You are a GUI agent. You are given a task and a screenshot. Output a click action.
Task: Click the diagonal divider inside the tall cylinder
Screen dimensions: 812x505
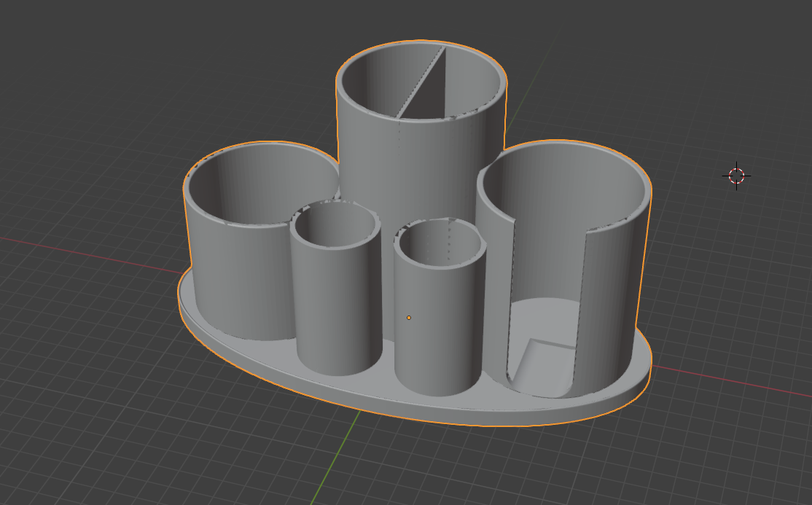point(421,83)
